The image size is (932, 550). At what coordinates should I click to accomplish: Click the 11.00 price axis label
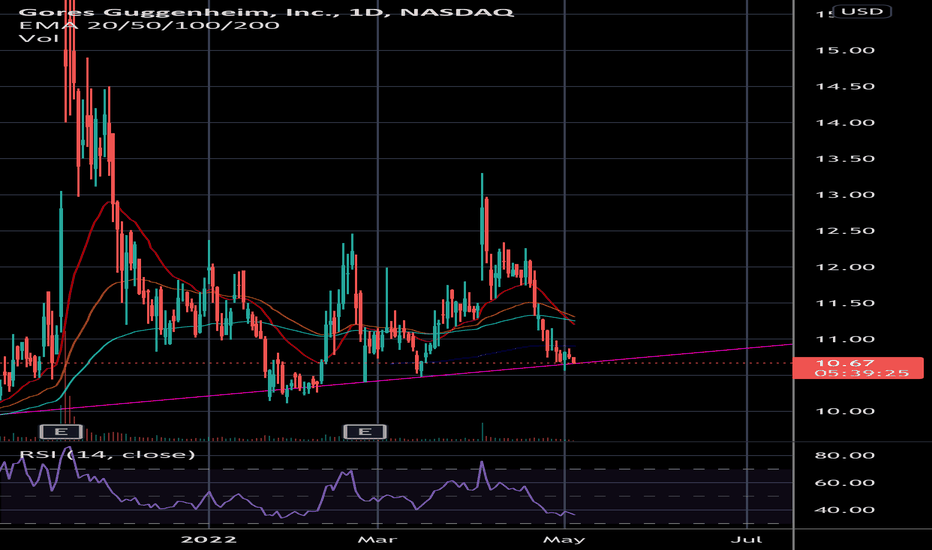pos(845,340)
